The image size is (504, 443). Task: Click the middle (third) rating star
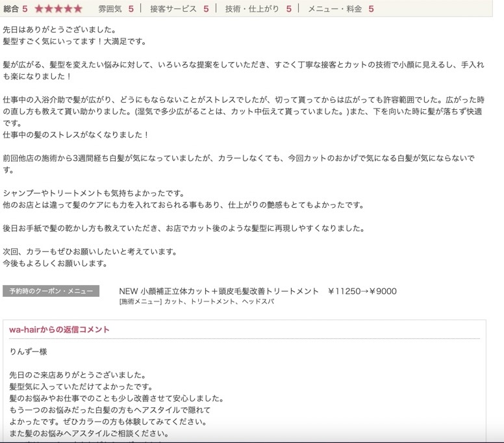(x=58, y=9)
